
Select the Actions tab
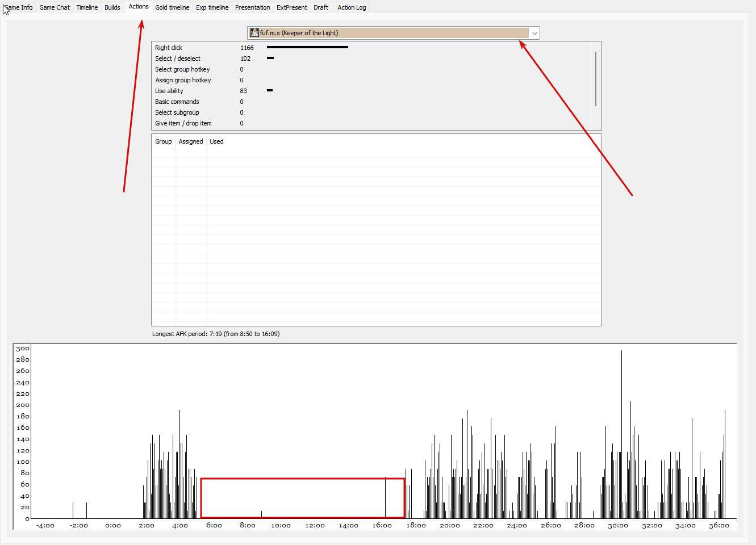(x=139, y=6)
